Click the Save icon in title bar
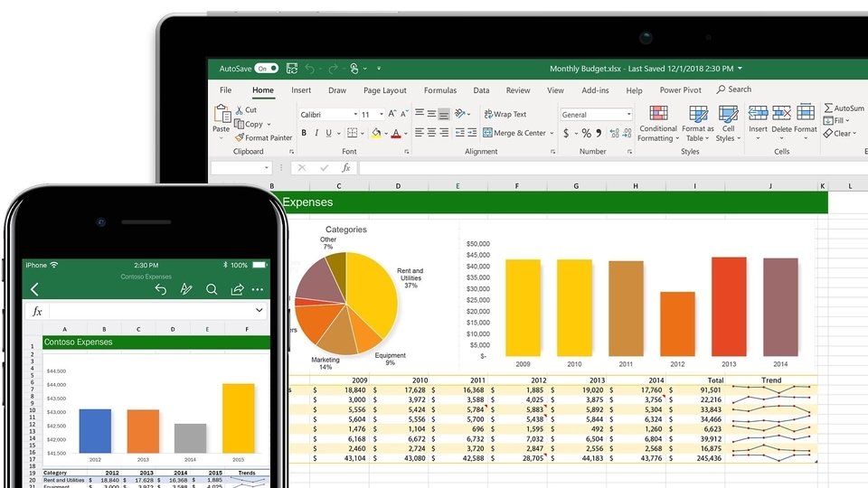This screenshot has height=488, width=868. pyautogui.click(x=292, y=69)
